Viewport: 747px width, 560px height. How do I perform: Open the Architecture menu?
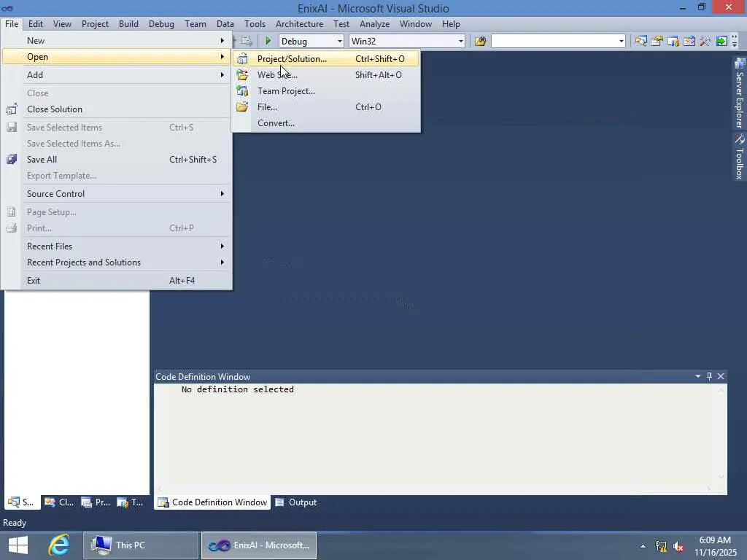coord(299,24)
